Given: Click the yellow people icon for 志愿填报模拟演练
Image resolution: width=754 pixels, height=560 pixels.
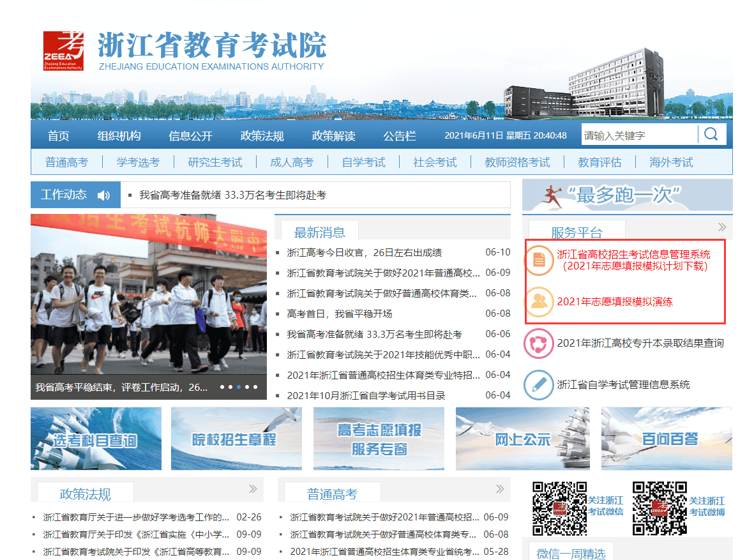Looking at the screenshot, I should [x=539, y=302].
